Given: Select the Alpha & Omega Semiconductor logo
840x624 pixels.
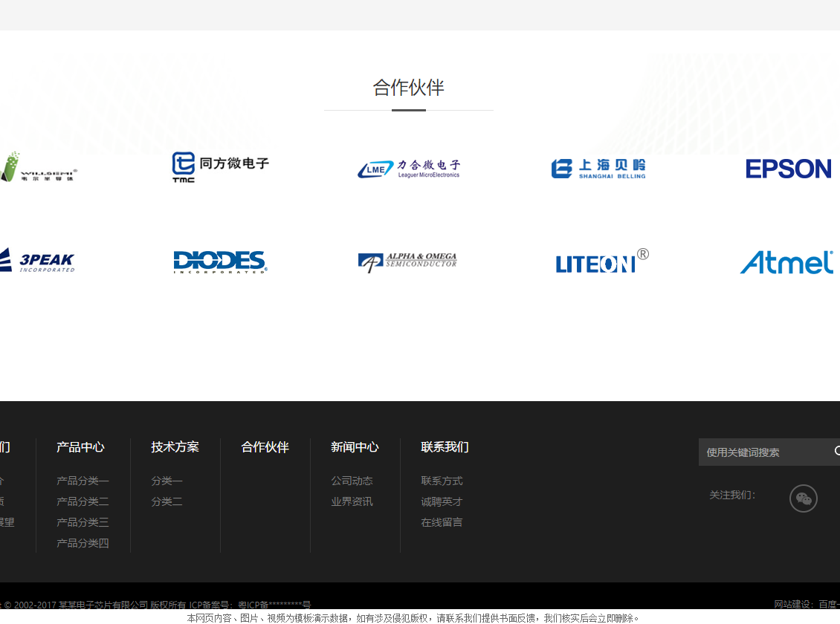Looking at the screenshot, I should coord(407,261).
